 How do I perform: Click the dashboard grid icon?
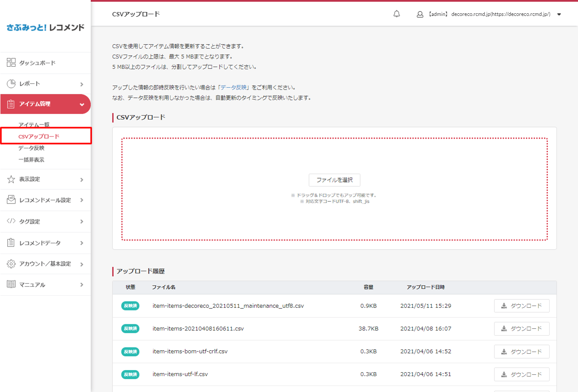click(x=11, y=63)
